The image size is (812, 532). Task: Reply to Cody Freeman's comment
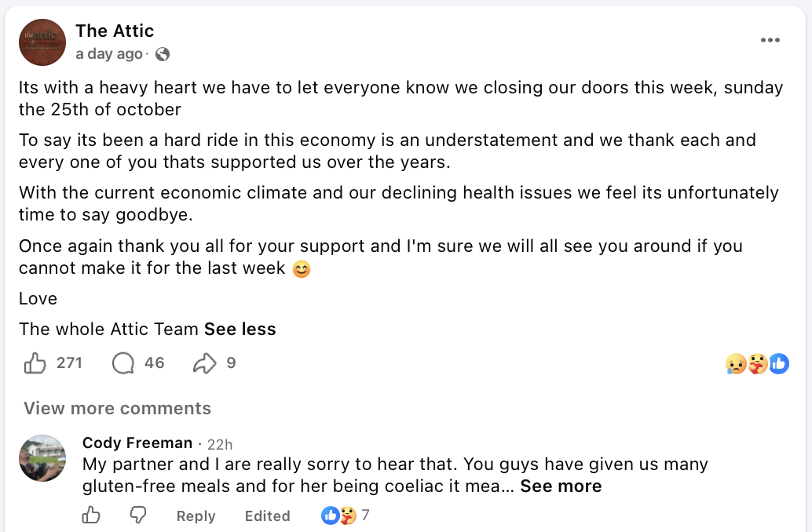196,516
